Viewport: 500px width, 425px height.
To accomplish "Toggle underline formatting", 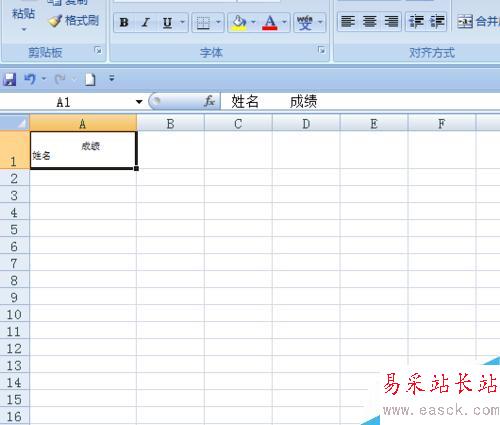I will click(167, 23).
